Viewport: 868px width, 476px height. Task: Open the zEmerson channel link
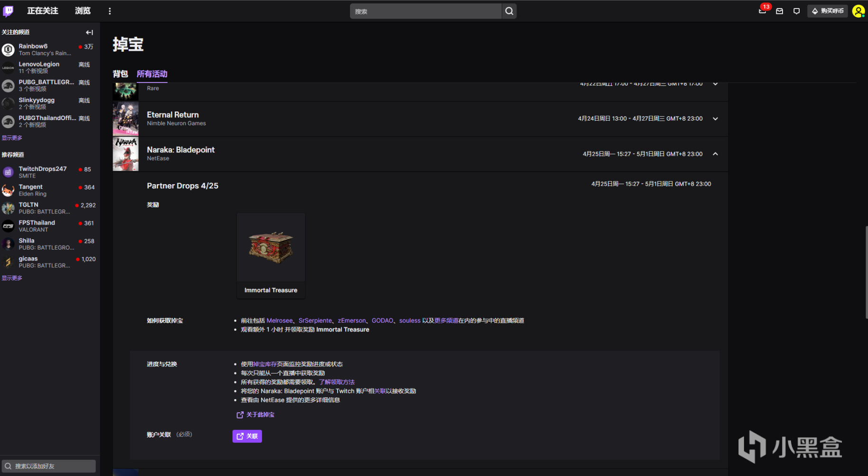[x=352, y=321]
